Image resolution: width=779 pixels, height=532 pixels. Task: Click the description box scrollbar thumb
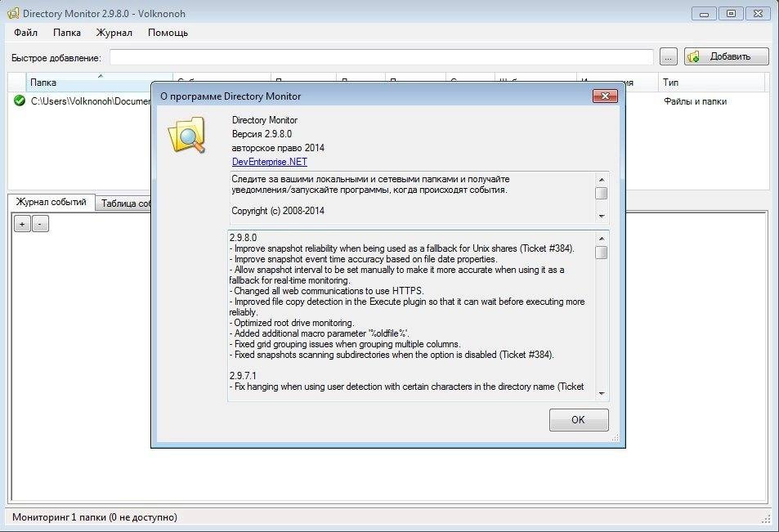coord(601,193)
